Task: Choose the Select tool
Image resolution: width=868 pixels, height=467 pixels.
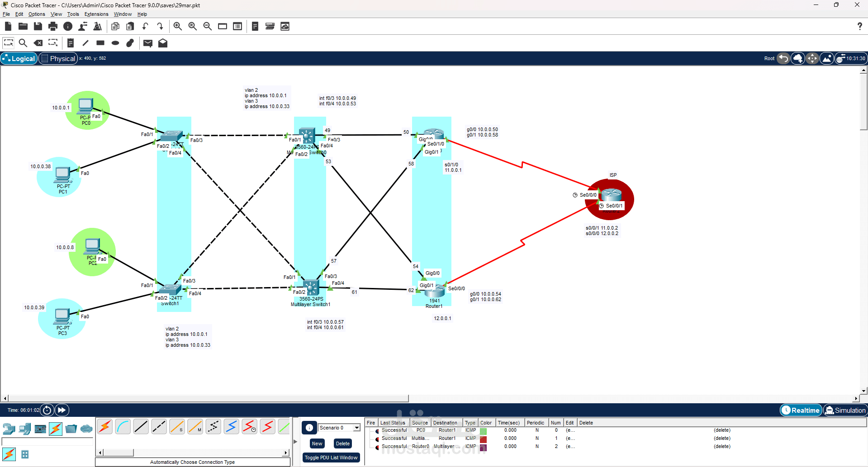Action: [9, 43]
